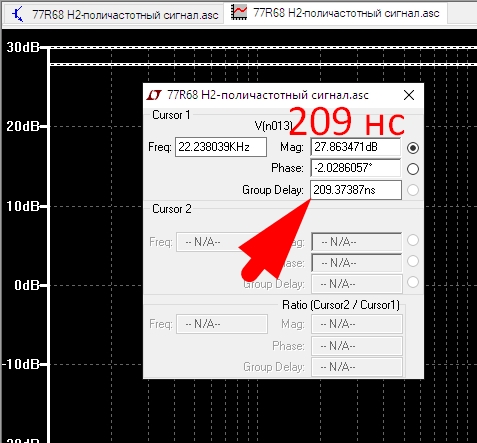Image resolution: width=477 pixels, height=443 pixels.
Task: Click the 20dB axis label
Action: [x=23, y=126]
